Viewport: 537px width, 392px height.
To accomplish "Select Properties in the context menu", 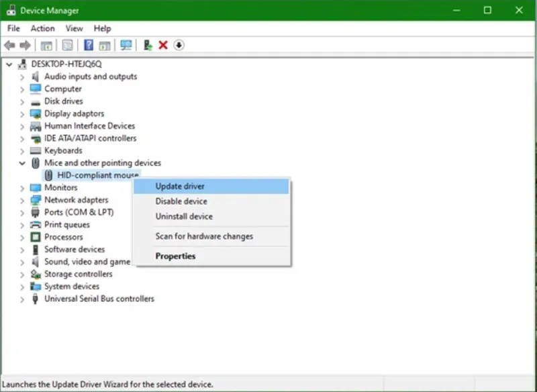I will coord(175,256).
